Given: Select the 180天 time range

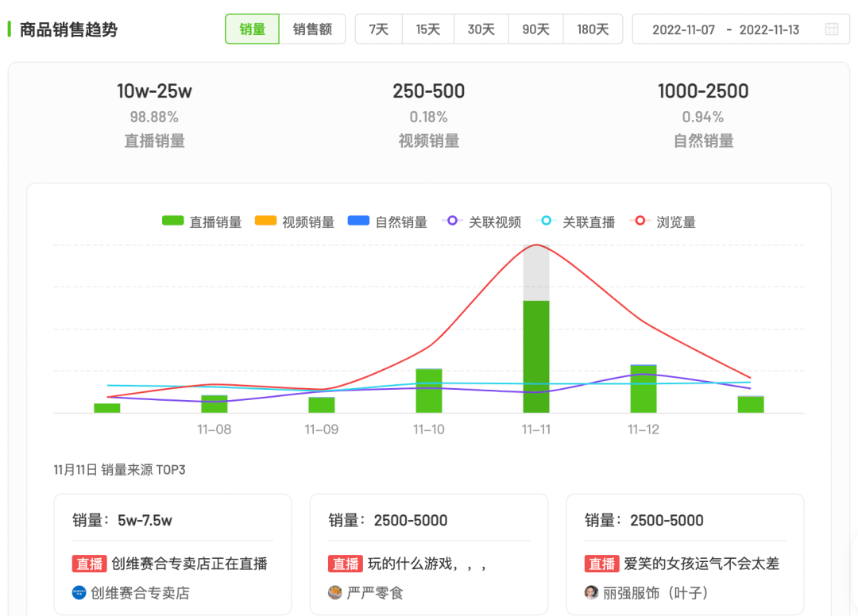Looking at the screenshot, I should click(x=593, y=29).
